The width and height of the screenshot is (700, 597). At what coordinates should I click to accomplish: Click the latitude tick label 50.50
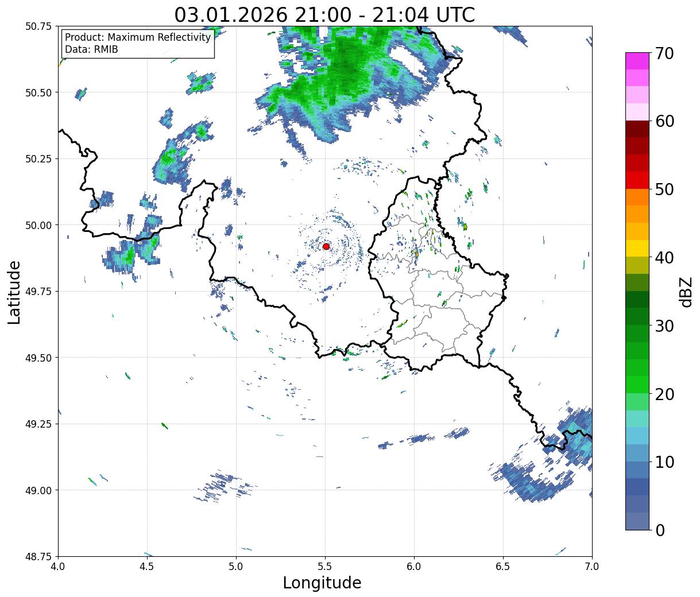38,92
